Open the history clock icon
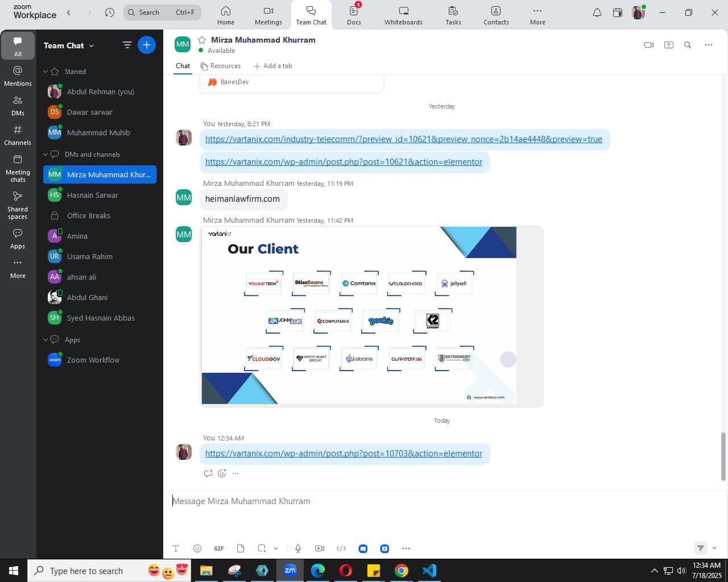The width and height of the screenshot is (728, 582). 110,13
